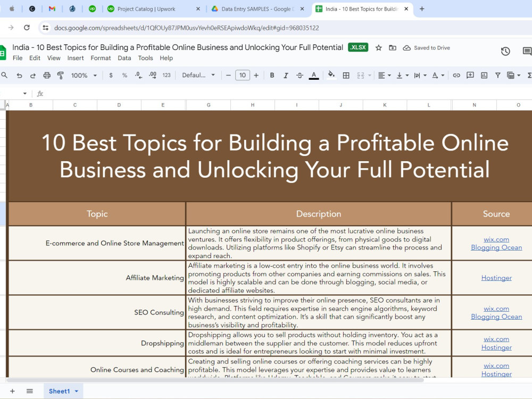Screen dimensions: 532x399
Task: Go forward in browser history
Action: point(11,28)
